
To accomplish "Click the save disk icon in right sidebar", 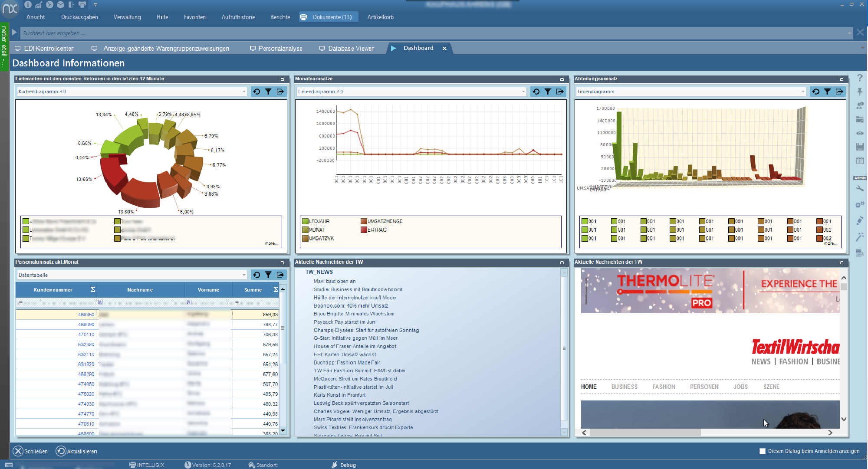I will 860,147.
